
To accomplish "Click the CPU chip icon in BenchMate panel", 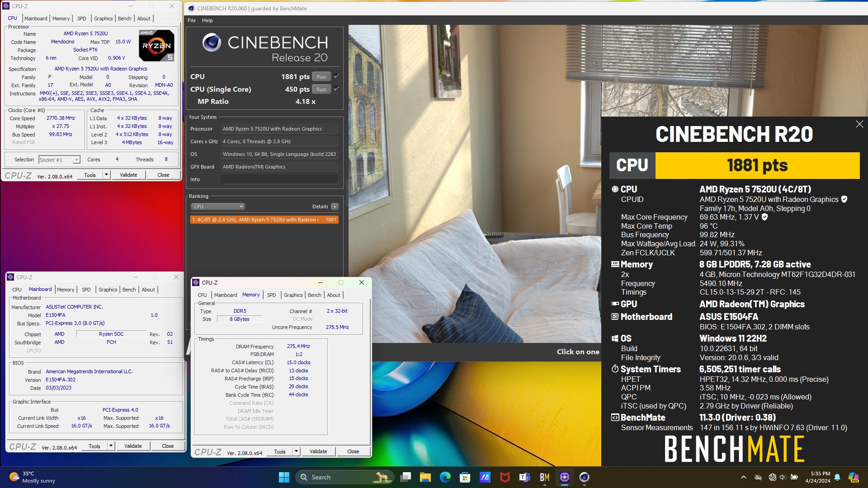I will pos(615,189).
